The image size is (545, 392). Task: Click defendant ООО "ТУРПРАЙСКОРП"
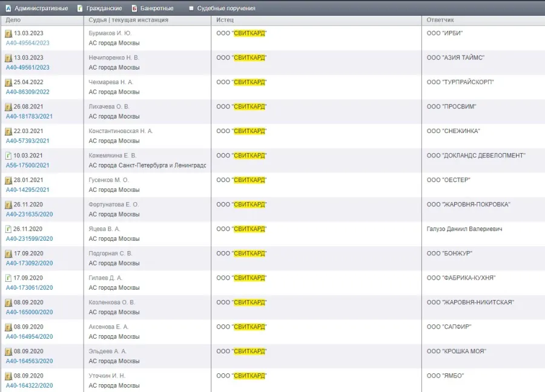point(460,82)
